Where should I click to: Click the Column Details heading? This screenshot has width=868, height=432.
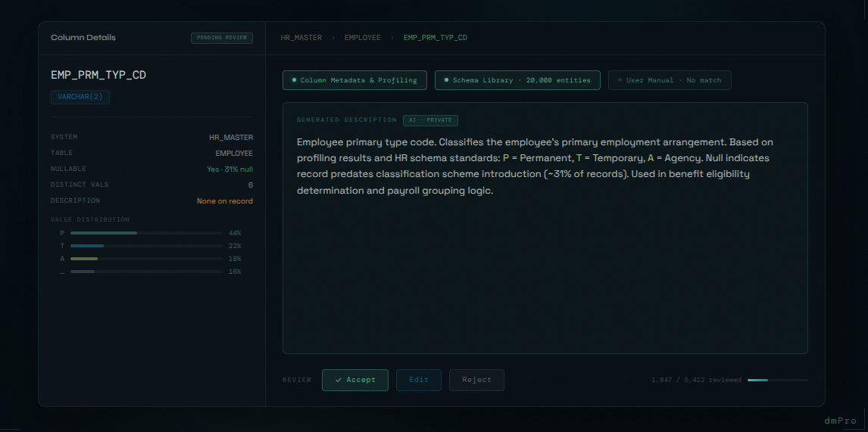click(83, 38)
